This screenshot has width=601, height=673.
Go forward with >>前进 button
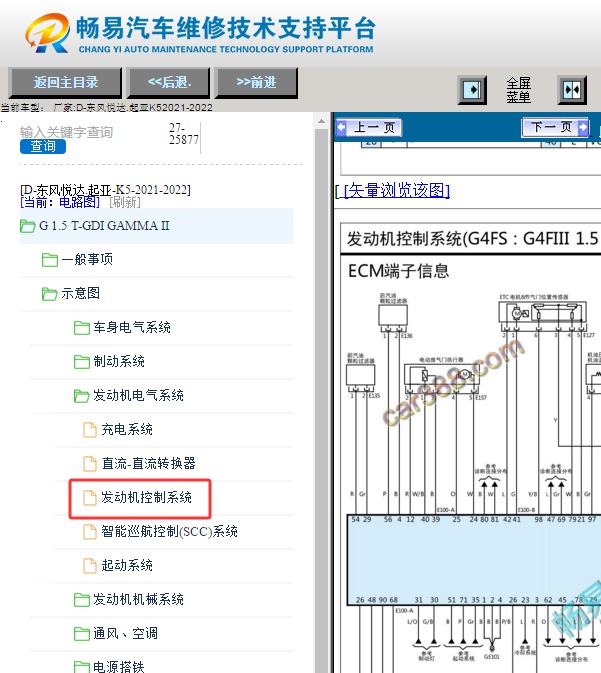point(256,82)
